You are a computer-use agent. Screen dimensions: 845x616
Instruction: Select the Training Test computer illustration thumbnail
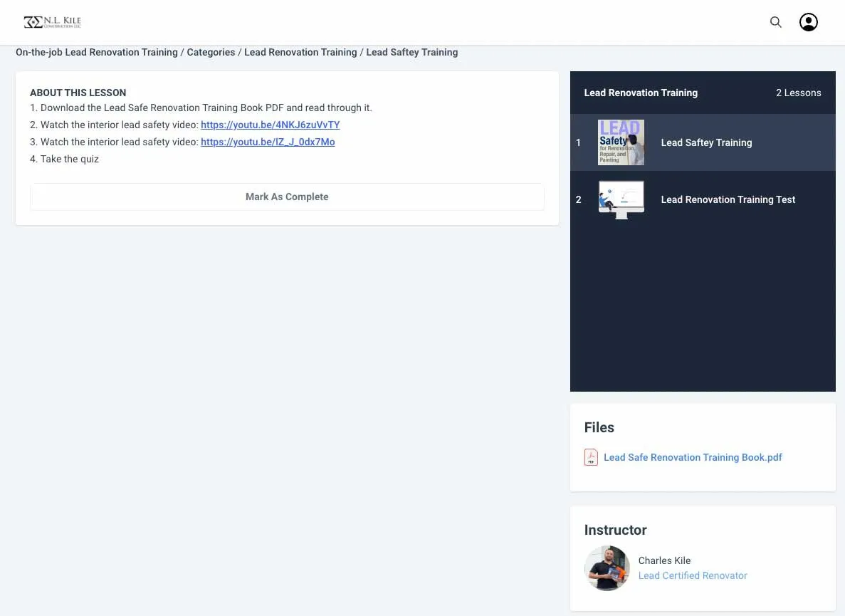pyautogui.click(x=621, y=199)
